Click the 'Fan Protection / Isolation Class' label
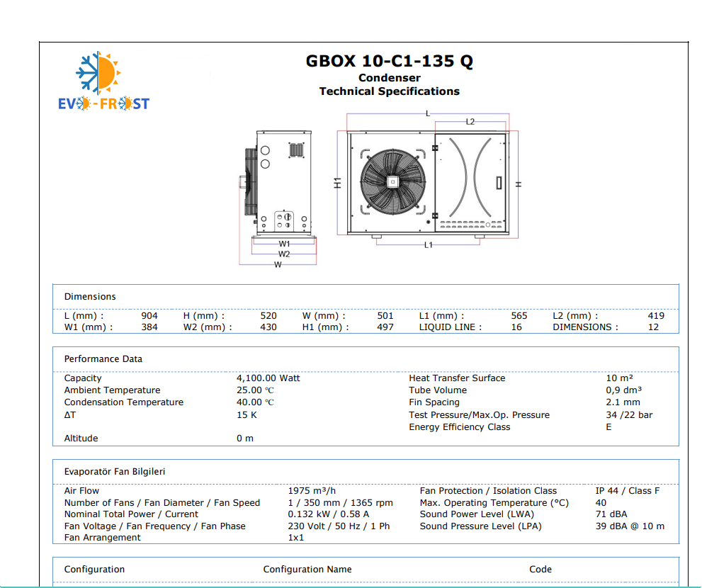 (x=489, y=491)
